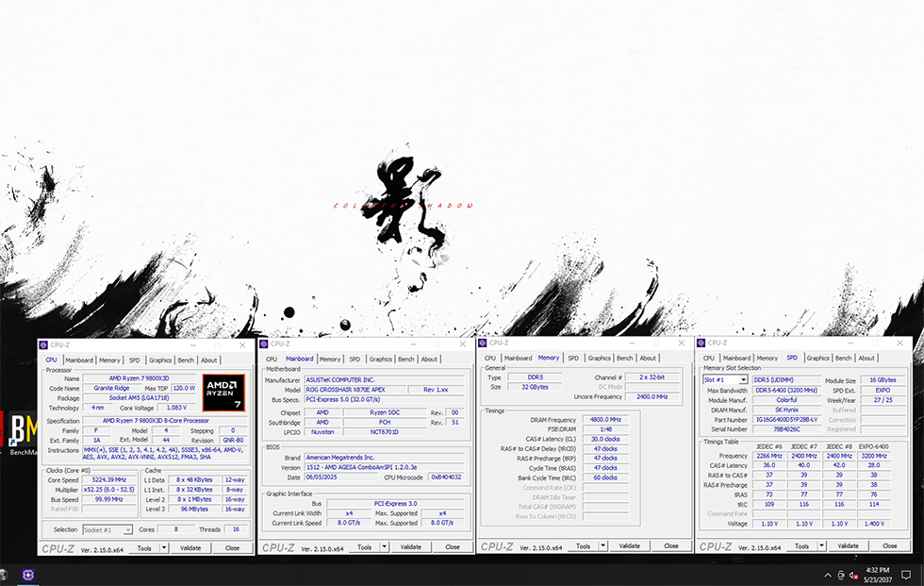The width and height of the screenshot is (924, 586).
Task: Click the bottom Close button in the Memory-tab window
Action: coord(671,546)
